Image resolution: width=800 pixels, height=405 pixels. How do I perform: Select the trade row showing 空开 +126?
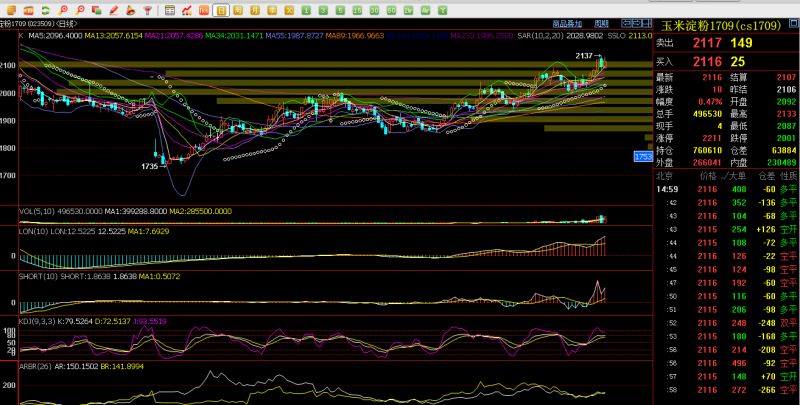(x=727, y=230)
